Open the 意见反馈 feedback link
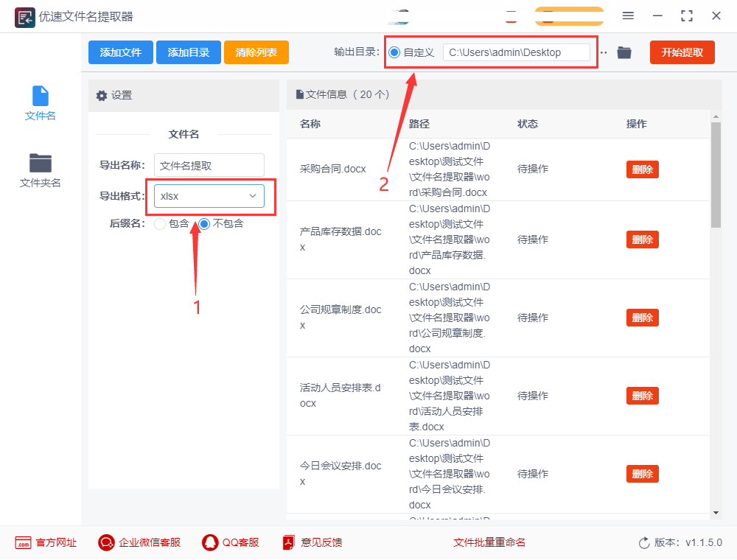The width and height of the screenshot is (737, 560). (x=312, y=542)
